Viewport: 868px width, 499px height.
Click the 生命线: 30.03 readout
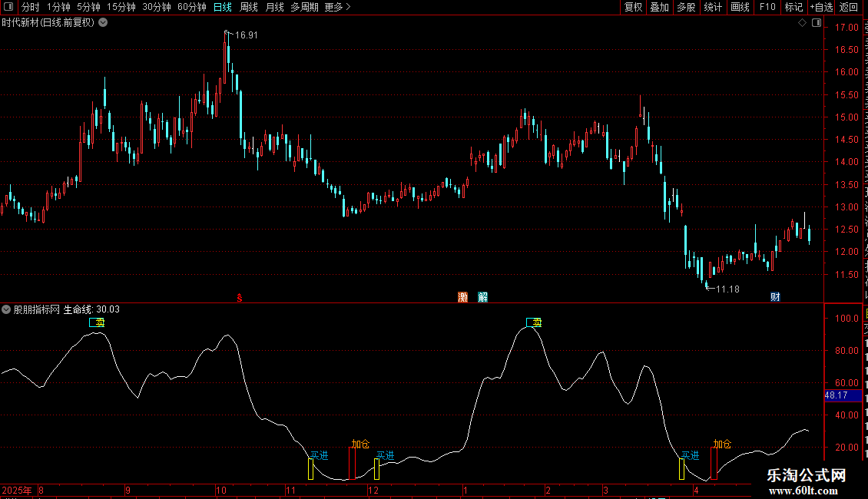click(x=91, y=309)
